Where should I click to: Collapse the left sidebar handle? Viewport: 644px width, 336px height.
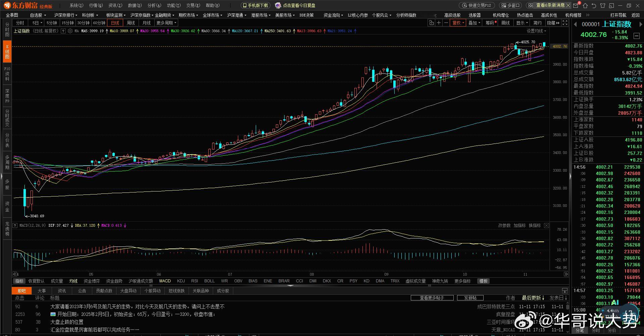coord(1,177)
